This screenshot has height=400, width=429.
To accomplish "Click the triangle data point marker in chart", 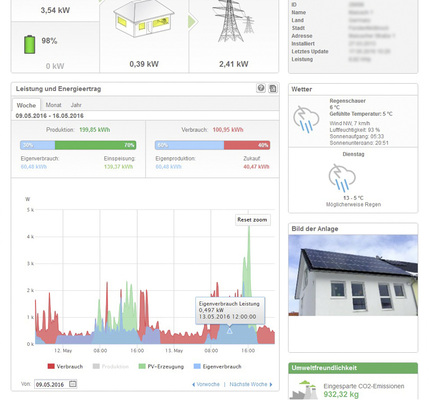I will 229,331.
